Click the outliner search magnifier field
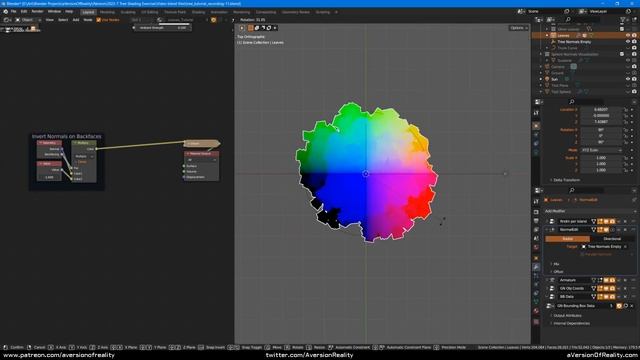640x360 pixels. point(582,20)
